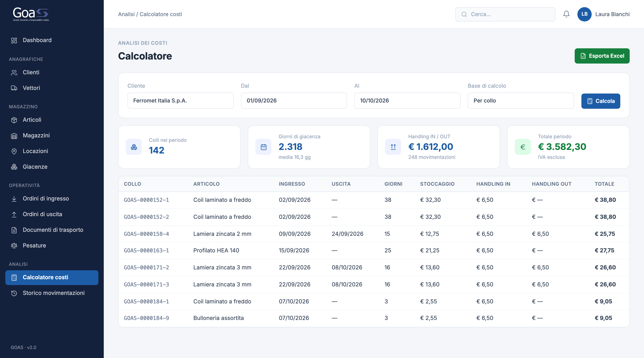The image size is (644, 358).
Task: Click collo code GOAS-0000152-1
Action: [x=146, y=200]
